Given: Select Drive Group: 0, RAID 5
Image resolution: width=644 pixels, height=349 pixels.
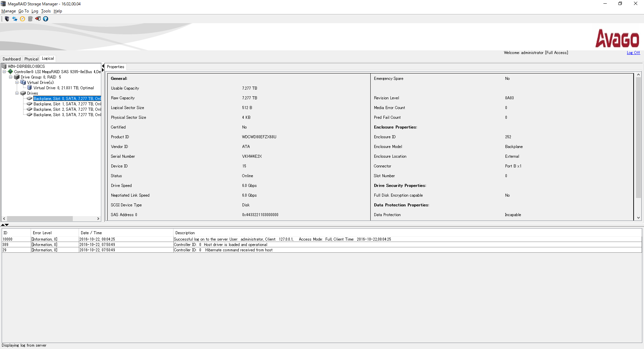Looking at the screenshot, I should tap(41, 77).
